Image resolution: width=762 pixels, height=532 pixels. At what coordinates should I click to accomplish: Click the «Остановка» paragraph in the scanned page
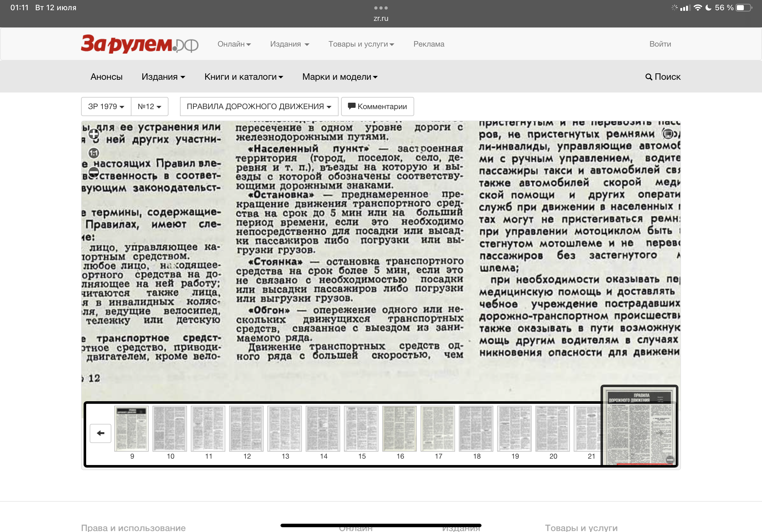click(349, 222)
